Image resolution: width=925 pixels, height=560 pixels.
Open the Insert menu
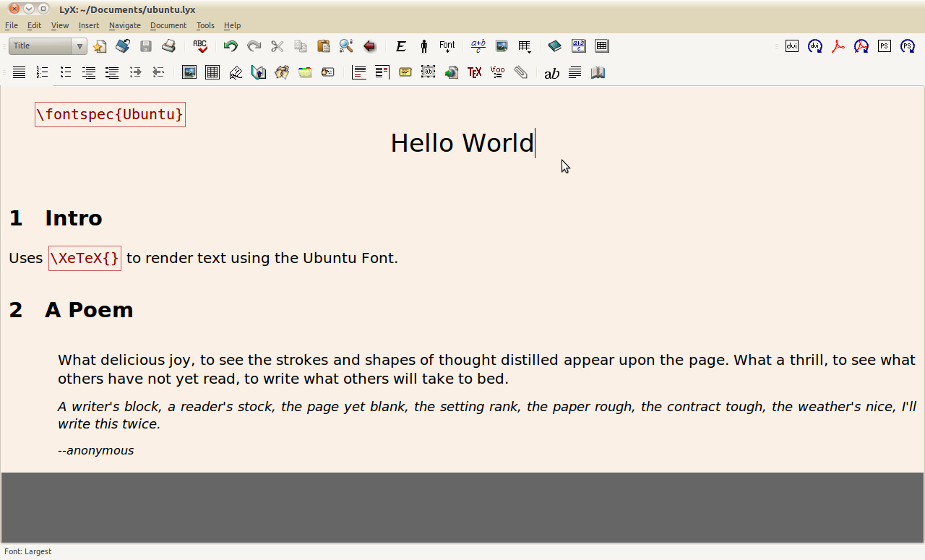click(89, 25)
